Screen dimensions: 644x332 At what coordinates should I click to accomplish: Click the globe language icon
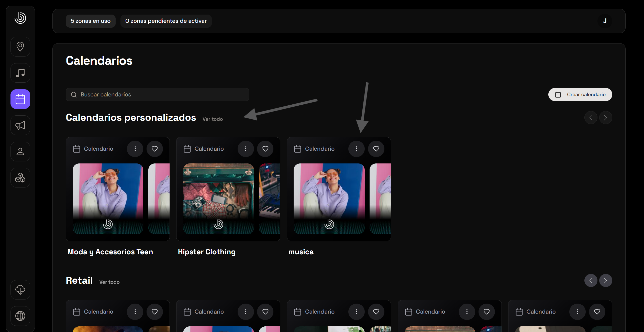click(x=20, y=316)
